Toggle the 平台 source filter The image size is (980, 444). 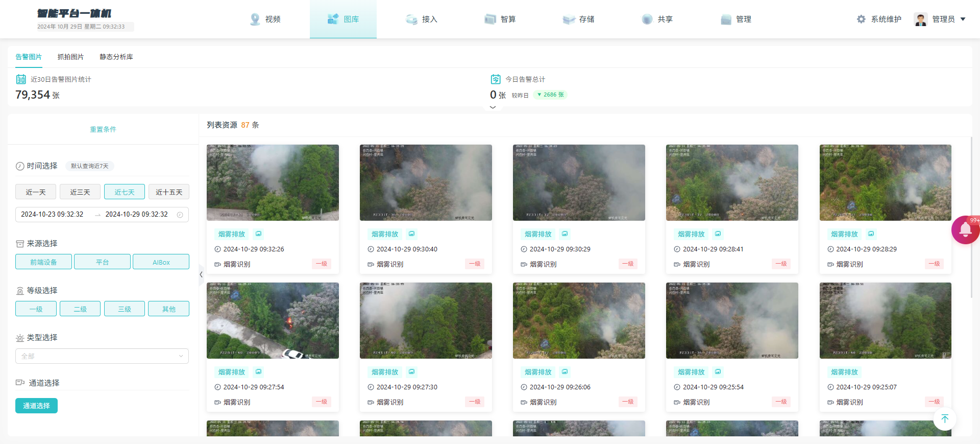pyautogui.click(x=102, y=262)
